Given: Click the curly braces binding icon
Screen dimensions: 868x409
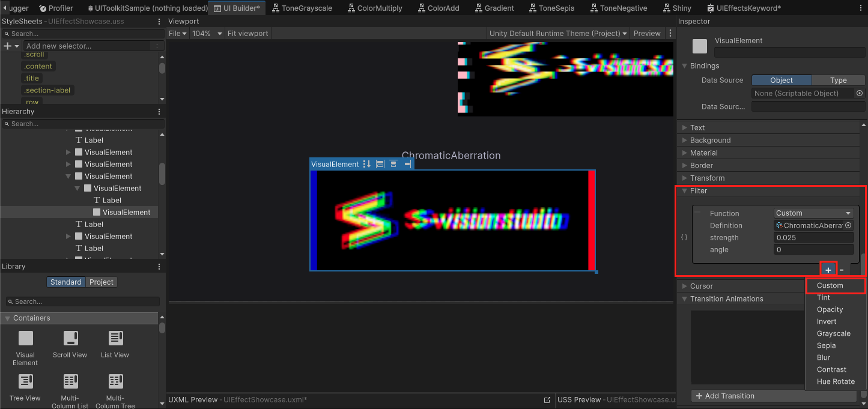Looking at the screenshot, I should point(684,237).
